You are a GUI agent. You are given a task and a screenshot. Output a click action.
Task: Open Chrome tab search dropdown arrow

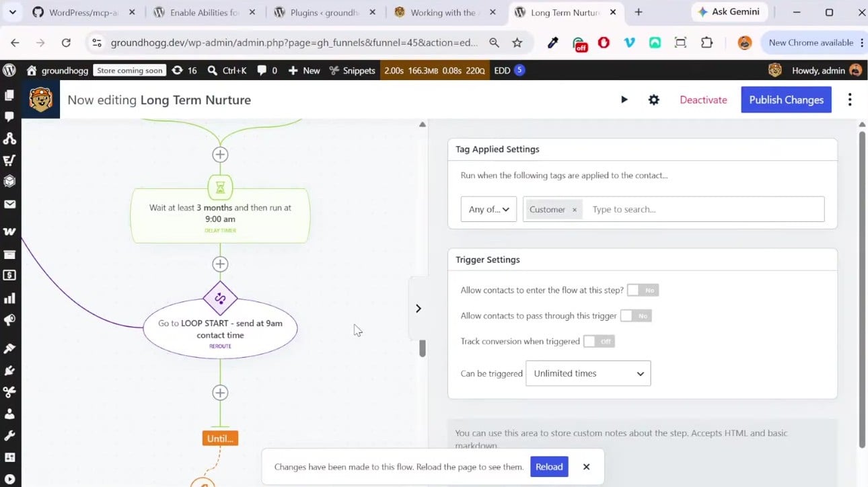[12, 12]
